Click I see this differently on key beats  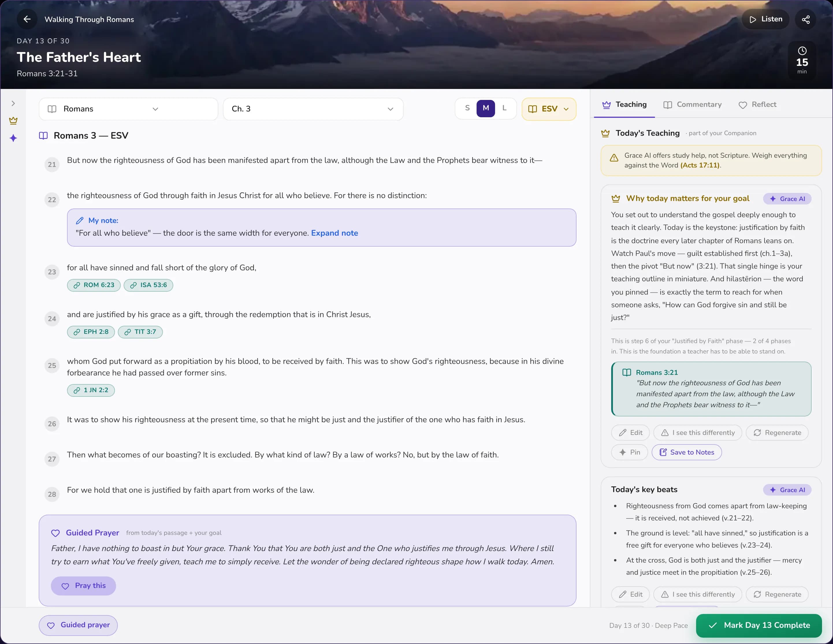(698, 594)
